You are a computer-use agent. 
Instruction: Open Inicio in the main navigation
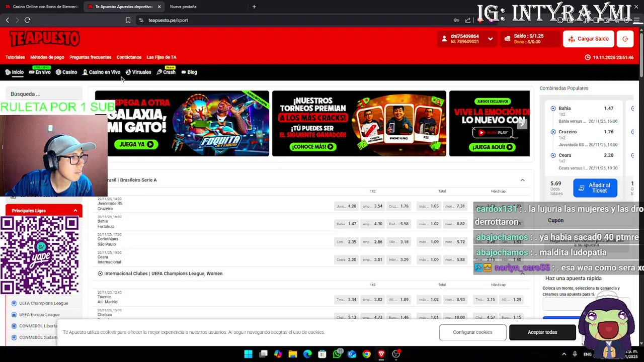(x=15, y=72)
